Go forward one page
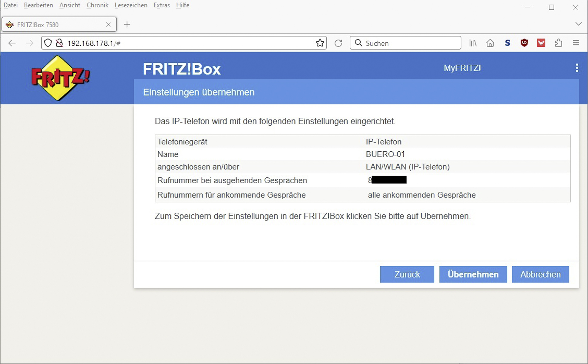 (x=29, y=43)
